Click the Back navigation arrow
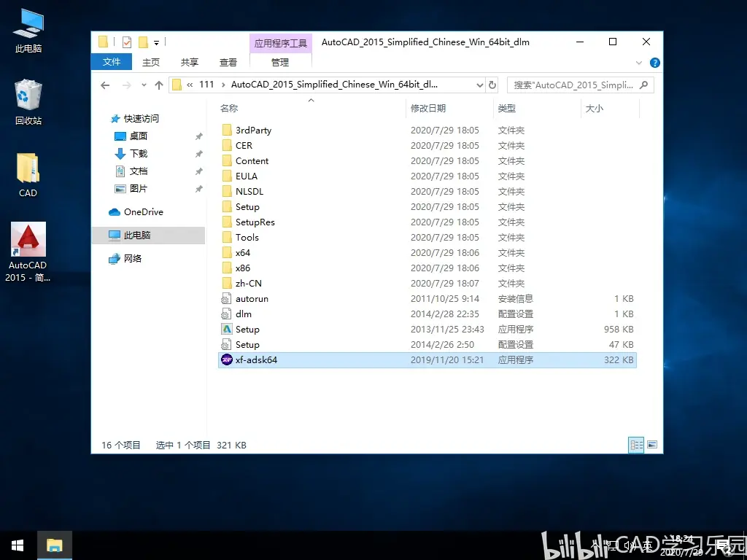 (105, 85)
